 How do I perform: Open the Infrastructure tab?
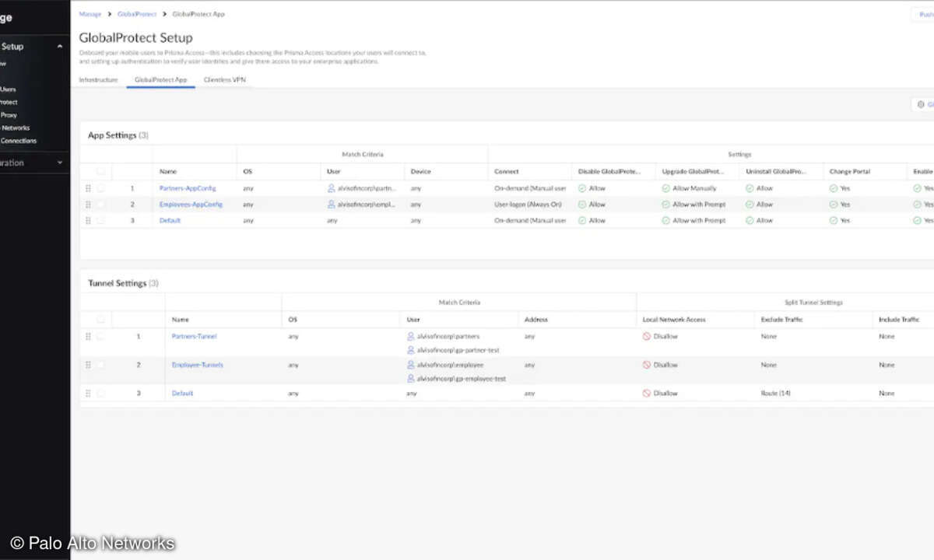click(x=98, y=79)
